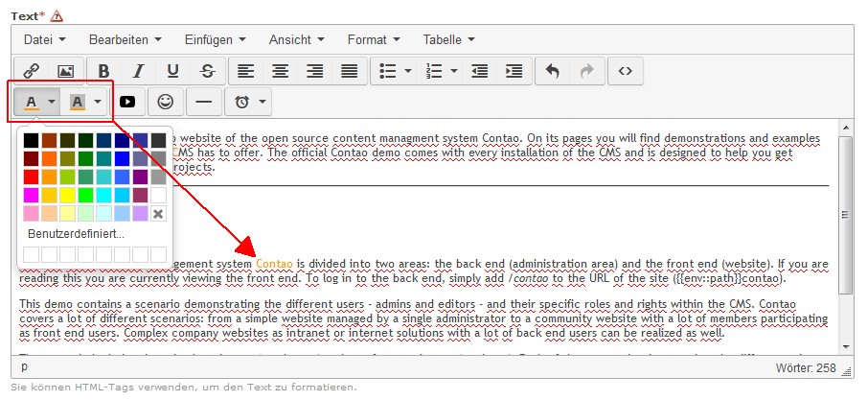The image size is (868, 400).
Task: Toggle underline formatting
Action: point(172,71)
